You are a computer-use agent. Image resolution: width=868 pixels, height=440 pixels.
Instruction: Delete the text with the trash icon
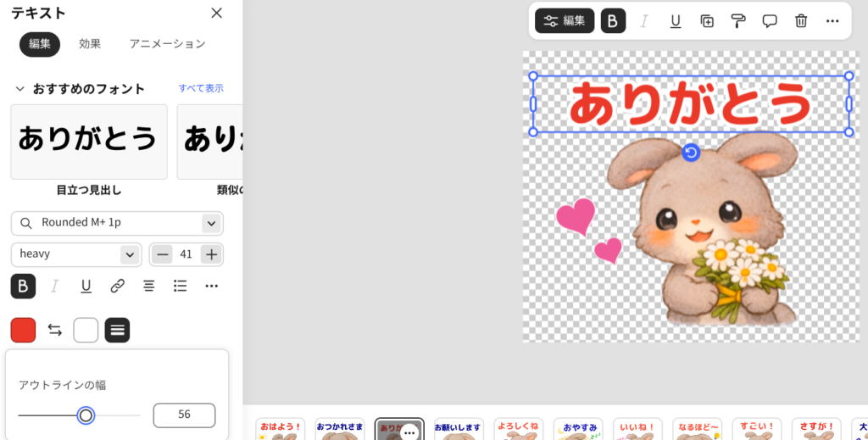click(x=801, y=21)
